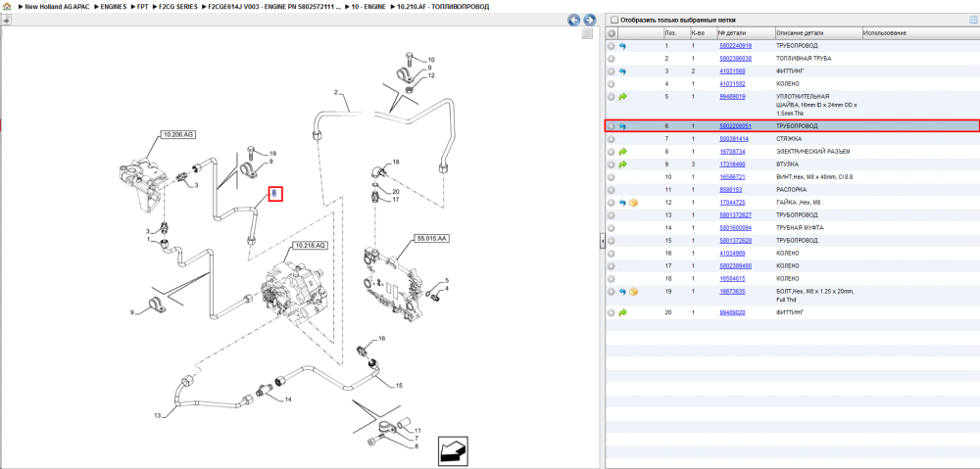Viewport: 980px width, 469px height.
Task: Click the large orientation arrow icon below diagram
Action: pos(455,449)
